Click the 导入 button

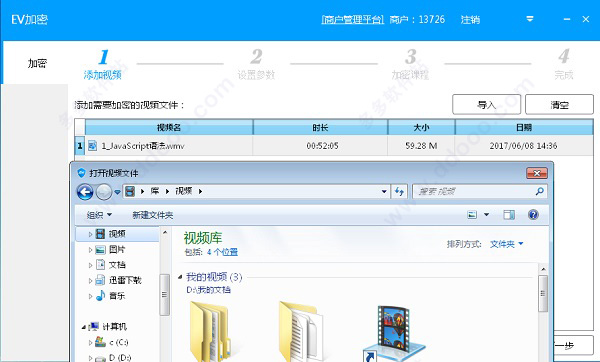pyautogui.click(x=486, y=104)
